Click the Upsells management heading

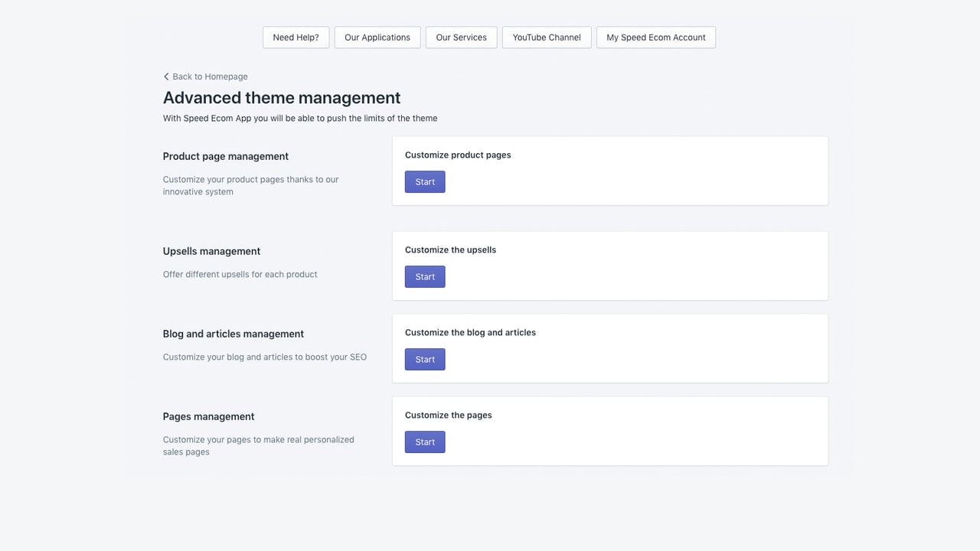211,251
